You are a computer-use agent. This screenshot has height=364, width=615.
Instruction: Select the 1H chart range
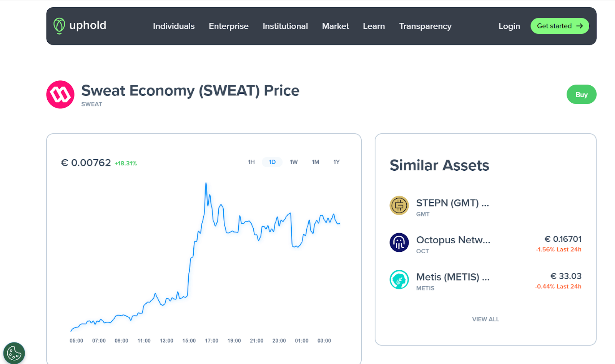[251, 162]
